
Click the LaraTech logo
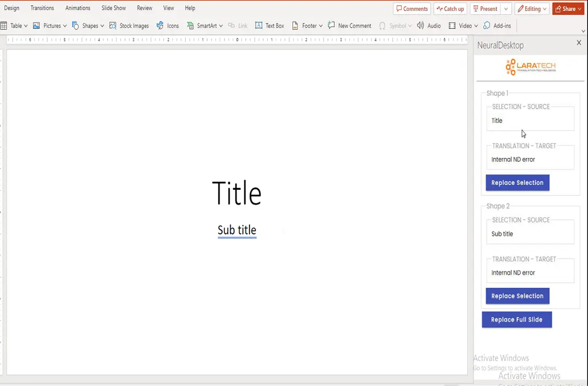tap(530, 67)
